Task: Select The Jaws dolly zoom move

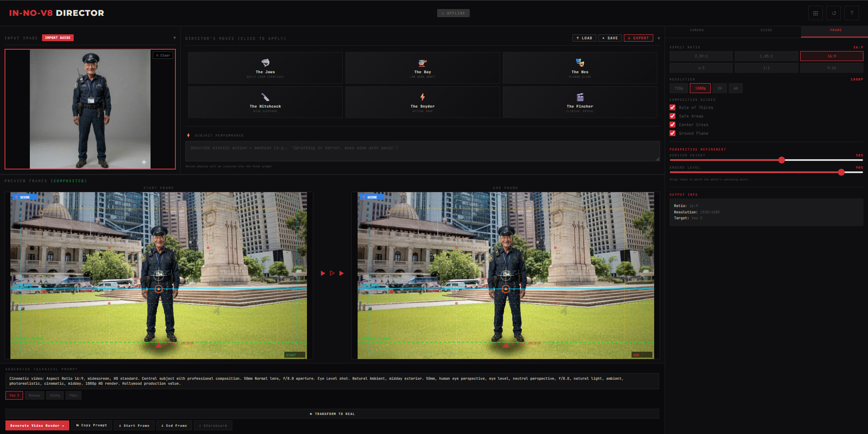Action: pyautogui.click(x=265, y=68)
